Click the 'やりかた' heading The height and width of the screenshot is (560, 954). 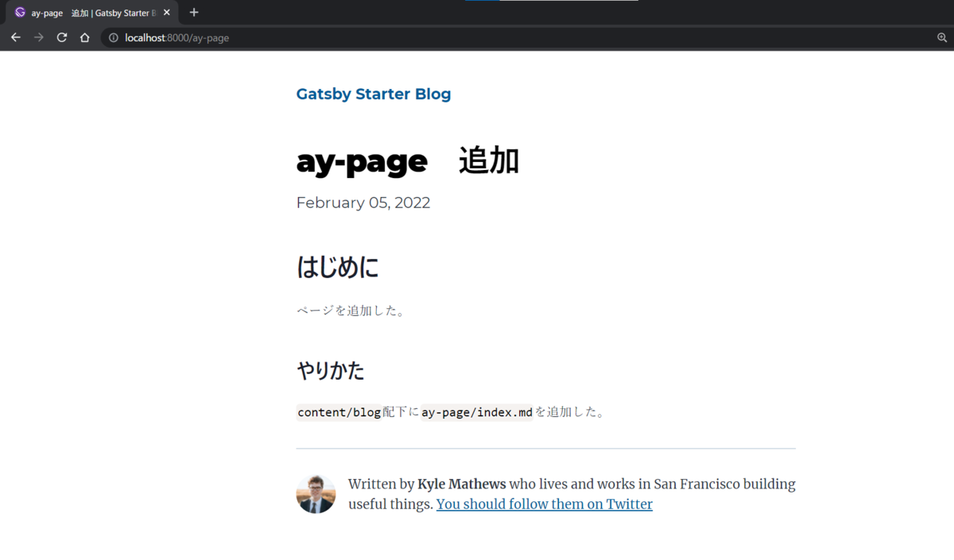pyautogui.click(x=330, y=370)
